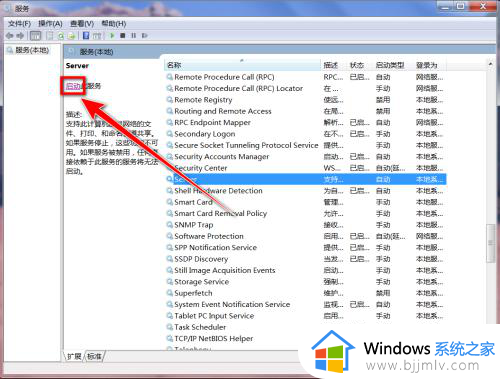
Task: Click the Forward arrow in the toolbar
Action: coord(20,35)
